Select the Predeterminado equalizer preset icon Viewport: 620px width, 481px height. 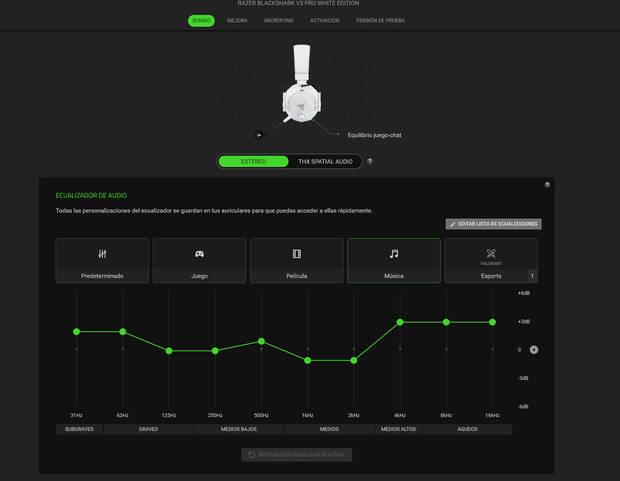click(x=102, y=254)
